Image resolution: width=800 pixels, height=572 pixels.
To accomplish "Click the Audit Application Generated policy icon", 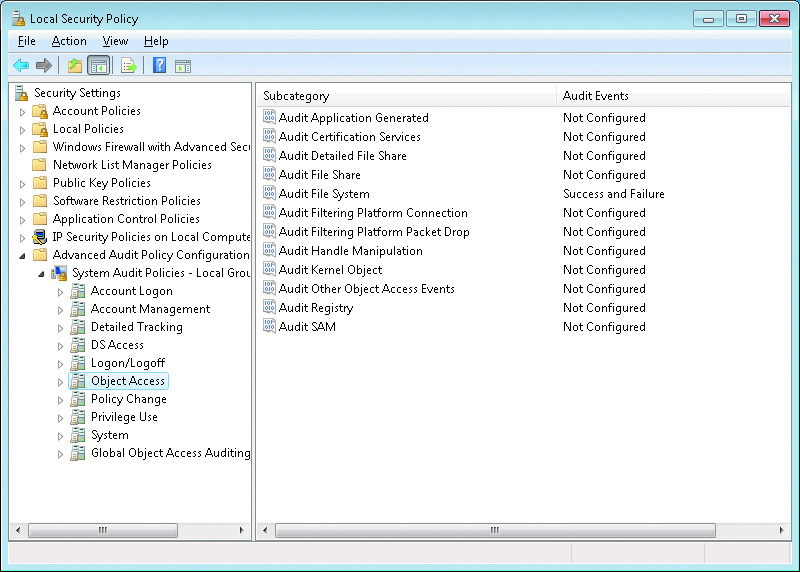I will tap(269, 117).
